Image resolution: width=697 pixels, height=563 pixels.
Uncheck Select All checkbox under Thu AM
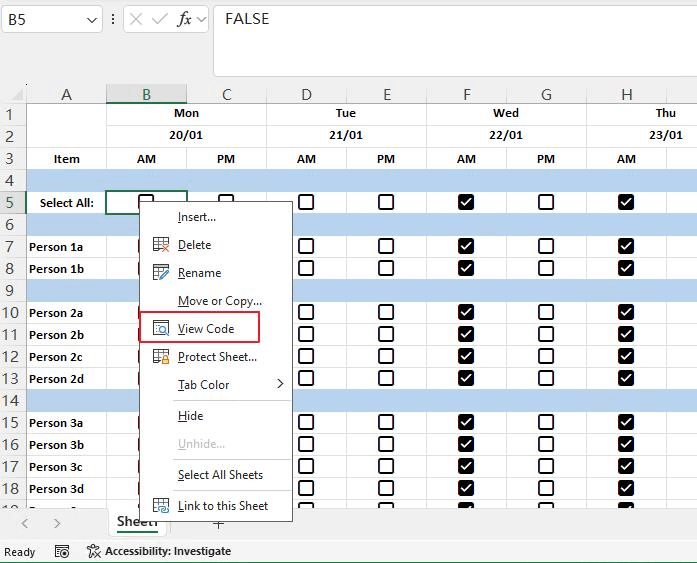pos(626,202)
